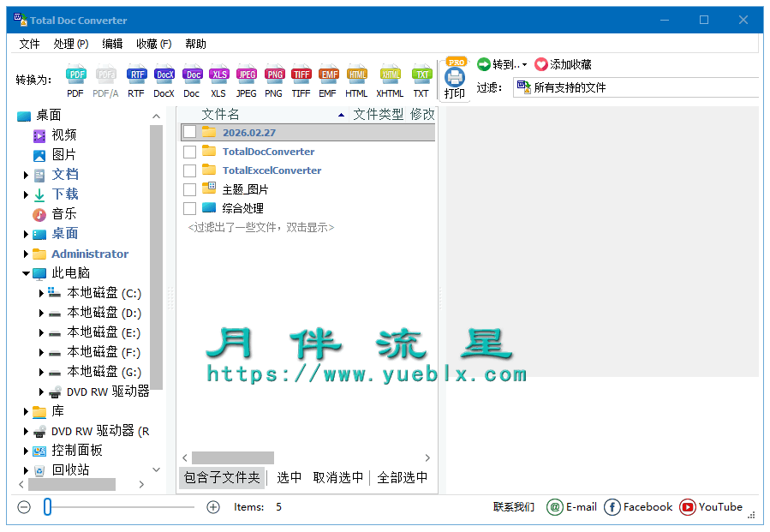This screenshot has height=532, width=770.
Task: Tick checkbox beside 综合处理
Action: pos(189,208)
